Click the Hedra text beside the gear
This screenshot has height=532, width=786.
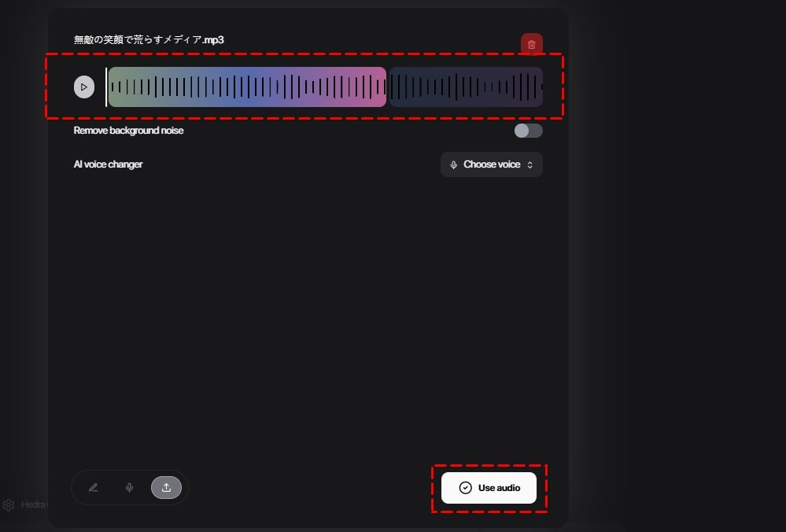(x=33, y=504)
